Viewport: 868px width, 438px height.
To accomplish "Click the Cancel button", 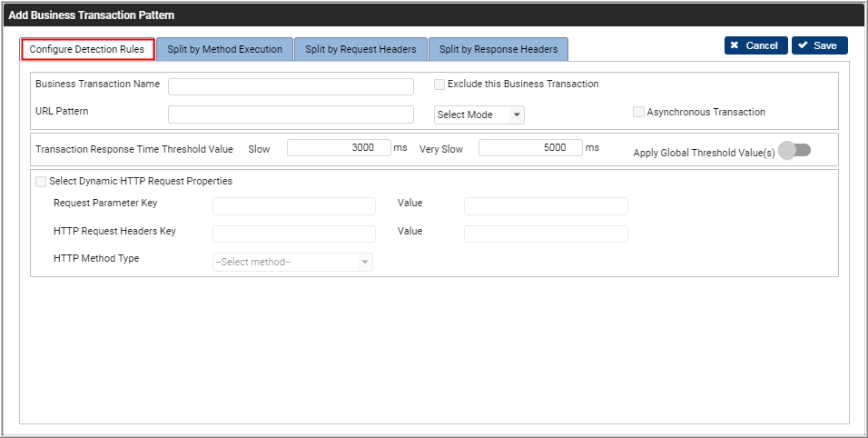I will coord(755,45).
